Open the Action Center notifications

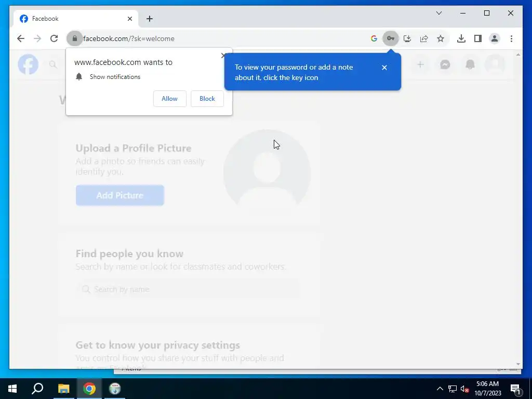tap(515, 389)
